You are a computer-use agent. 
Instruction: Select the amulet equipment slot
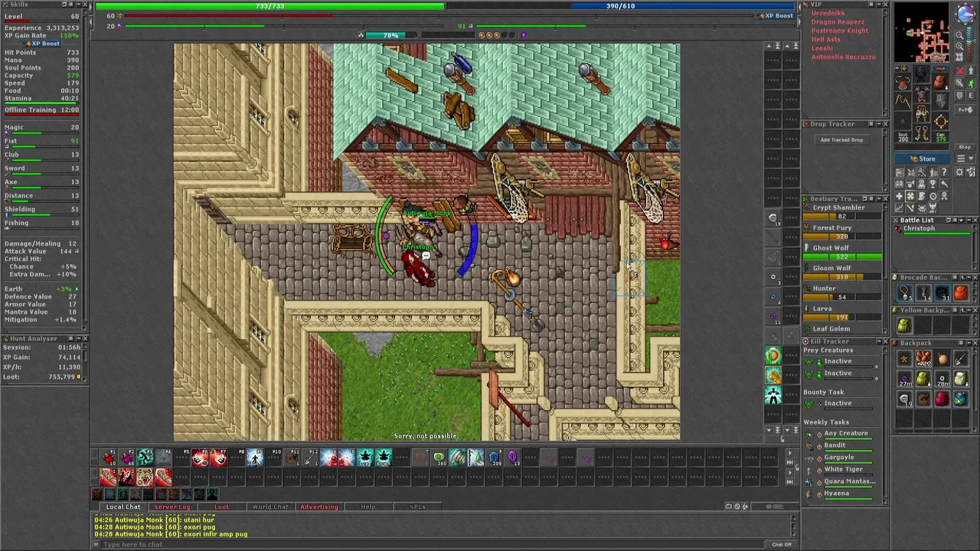[x=903, y=83]
